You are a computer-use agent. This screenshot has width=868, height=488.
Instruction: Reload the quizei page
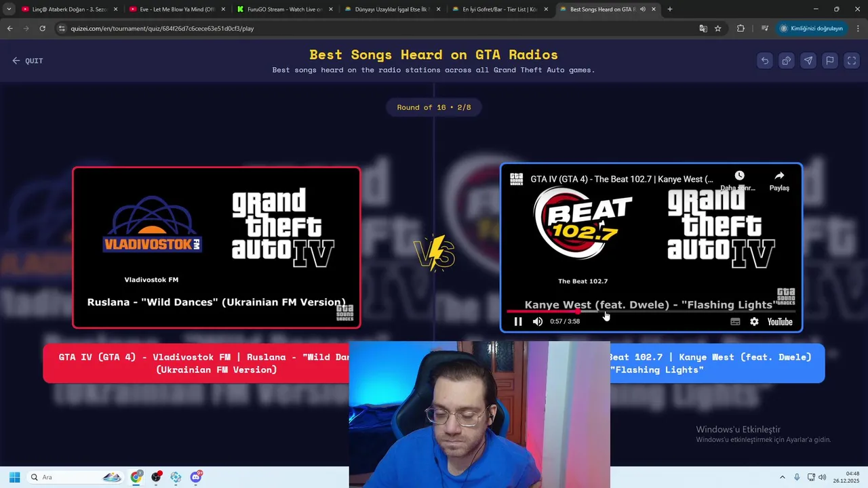tap(42, 28)
